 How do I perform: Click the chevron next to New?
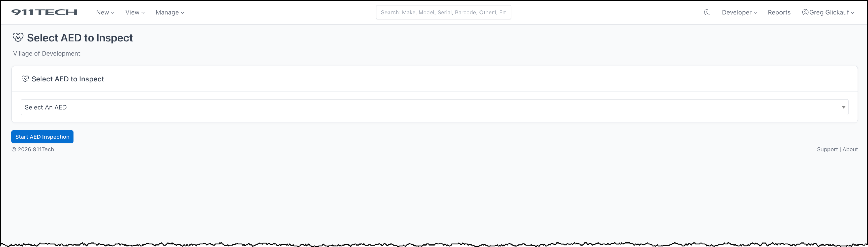click(x=113, y=13)
